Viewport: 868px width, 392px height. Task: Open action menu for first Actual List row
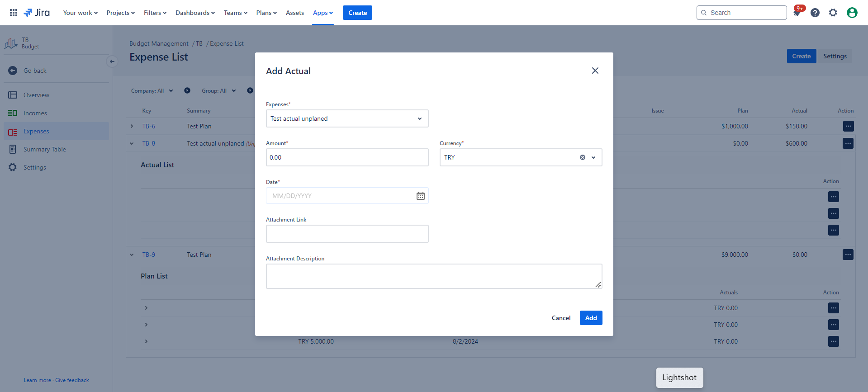coord(834,197)
